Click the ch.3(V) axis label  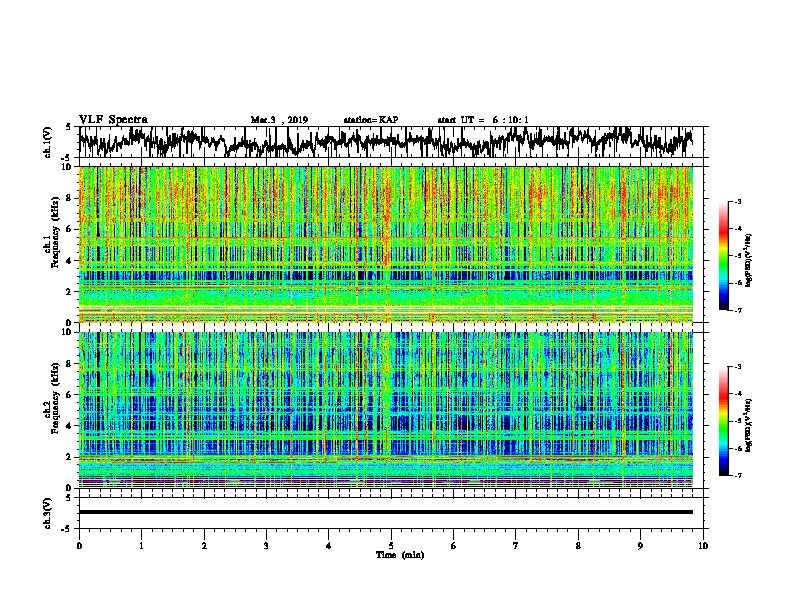pyautogui.click(x=48, y=513)
